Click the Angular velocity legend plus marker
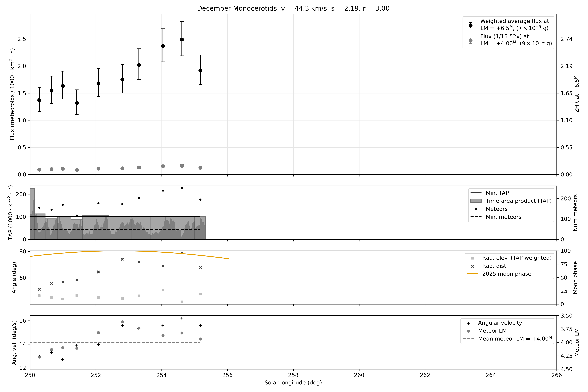 coord(468,323)
